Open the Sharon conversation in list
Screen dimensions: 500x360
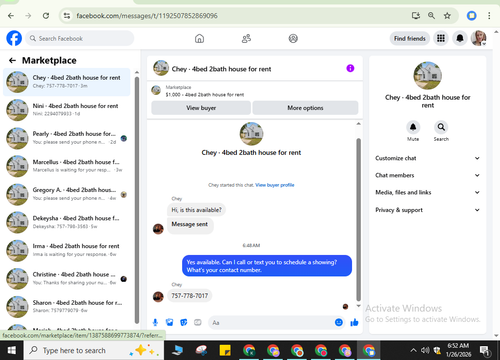pos(67,306)
